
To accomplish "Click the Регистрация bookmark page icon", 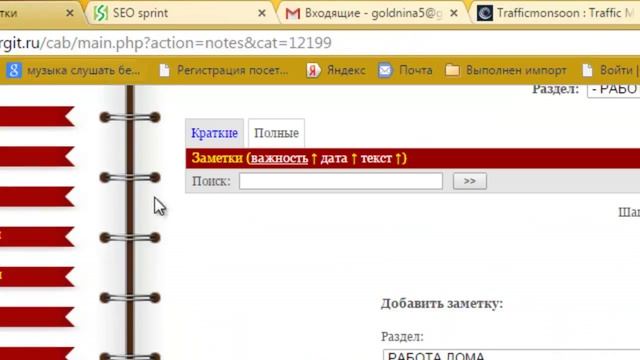I will click(164, 70).
